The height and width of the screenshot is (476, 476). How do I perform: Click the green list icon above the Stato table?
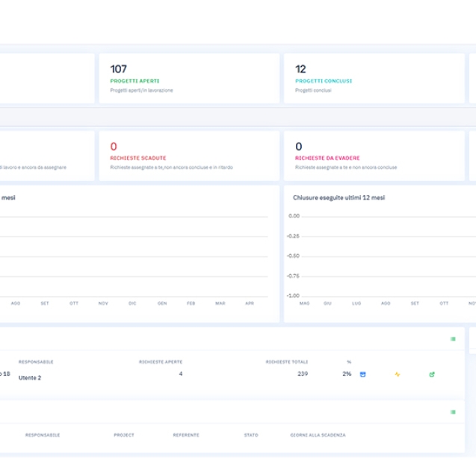[453, 412]
